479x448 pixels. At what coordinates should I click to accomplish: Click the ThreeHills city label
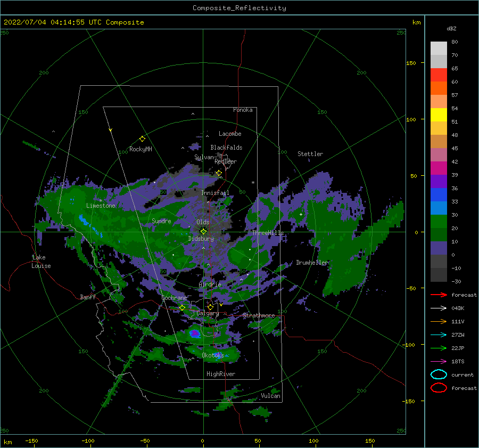click(x=268, y=233)
